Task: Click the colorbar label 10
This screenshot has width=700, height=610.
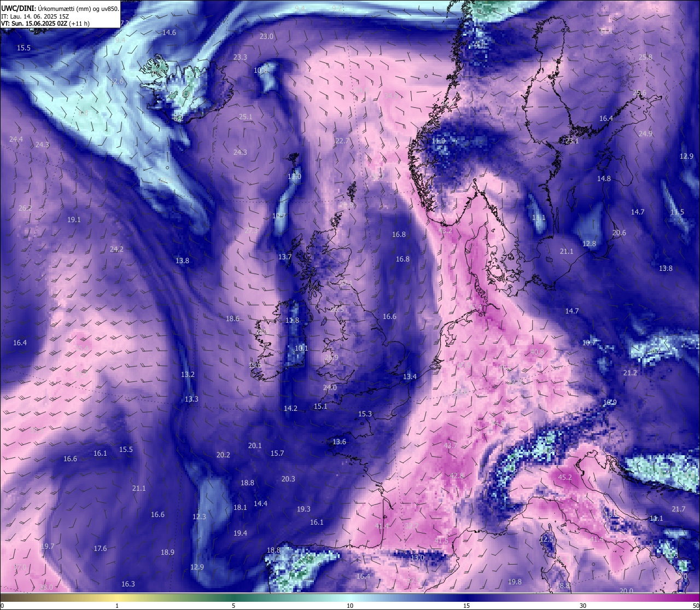Action: click(x=350, y=606)
